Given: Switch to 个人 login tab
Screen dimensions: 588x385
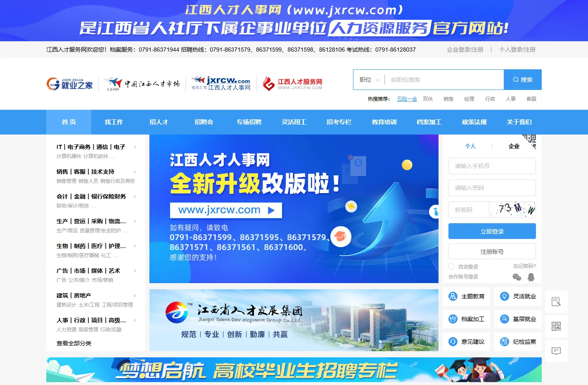Looking at the screenshot, I should (x=470, y=146).
